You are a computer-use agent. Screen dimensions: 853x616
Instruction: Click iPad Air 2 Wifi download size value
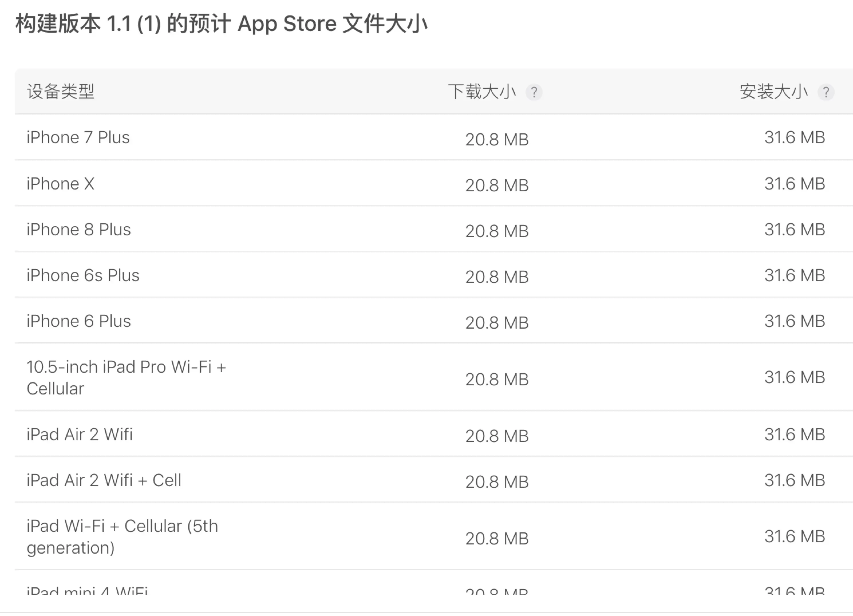(x=497, y=436)
